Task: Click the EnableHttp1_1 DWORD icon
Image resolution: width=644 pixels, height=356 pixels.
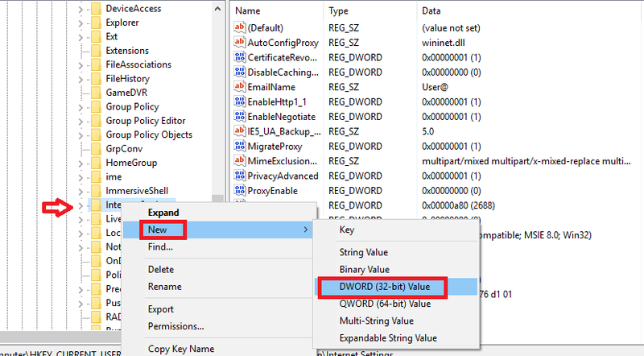Action: 240,101
